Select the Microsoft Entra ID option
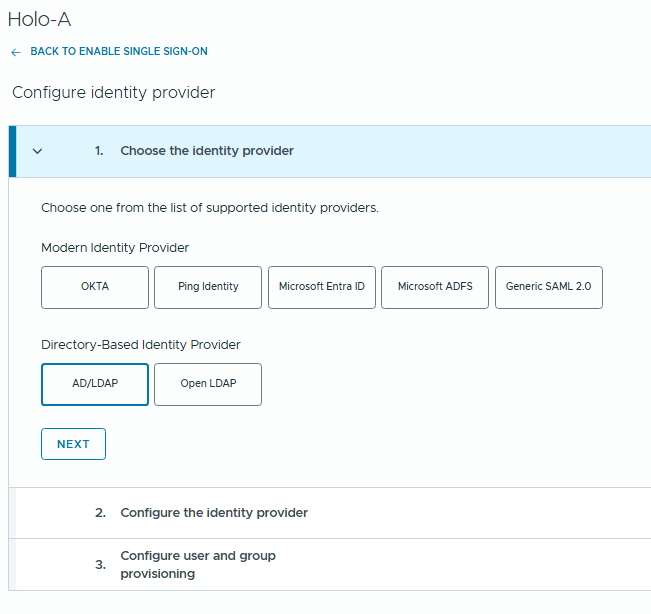651x614 pixels. (322, 287)
